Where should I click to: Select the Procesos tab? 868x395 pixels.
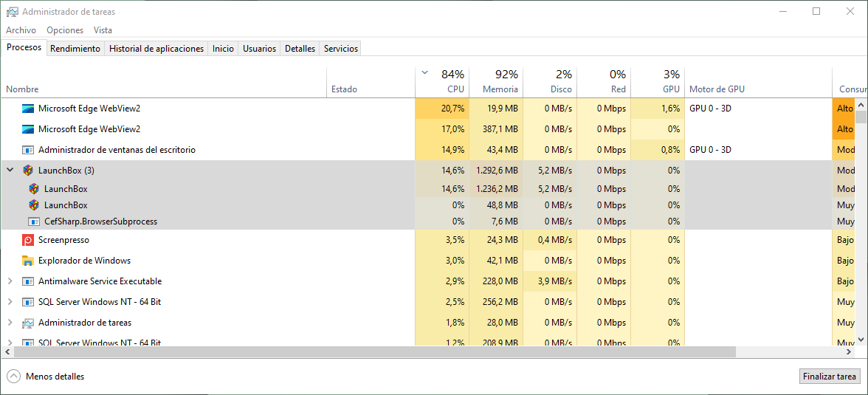click(x=24, y=48)
